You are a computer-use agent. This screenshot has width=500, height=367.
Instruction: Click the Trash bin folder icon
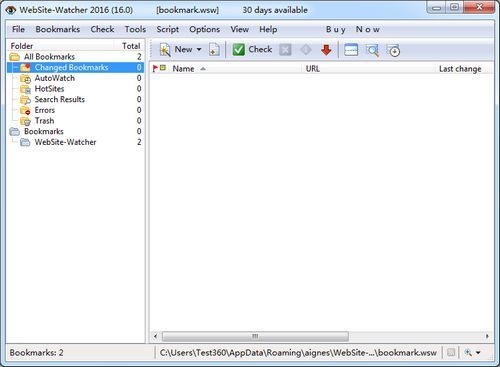point(25,121)
